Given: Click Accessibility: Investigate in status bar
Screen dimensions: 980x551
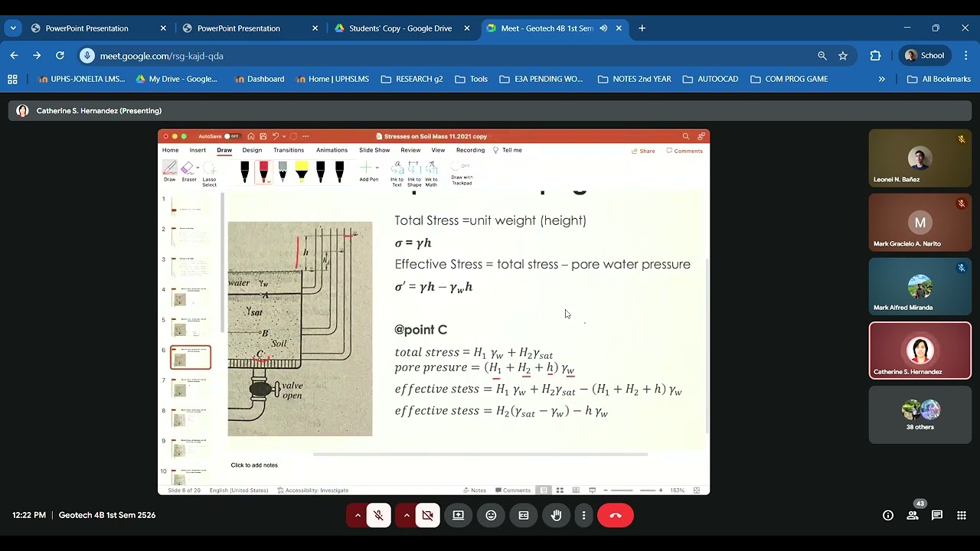Looking at the screenshot, I should click(x=312, y=491).
